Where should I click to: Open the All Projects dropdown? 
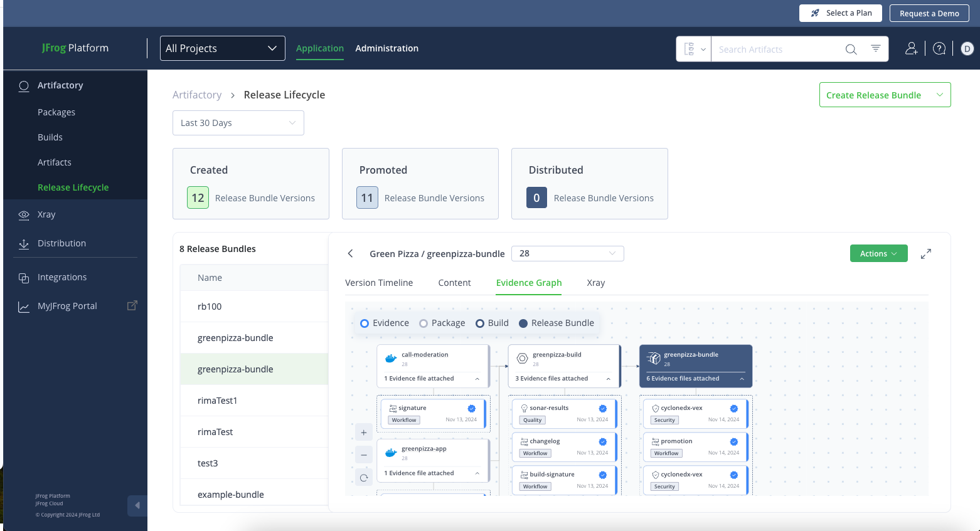[222, 48]
